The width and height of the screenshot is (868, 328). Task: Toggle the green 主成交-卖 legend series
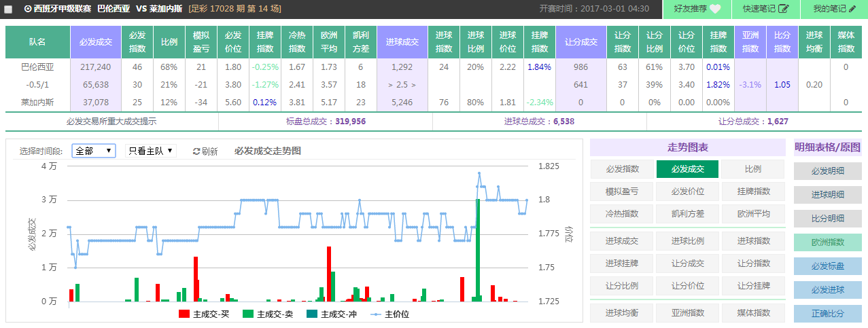(x=247, y=314)
